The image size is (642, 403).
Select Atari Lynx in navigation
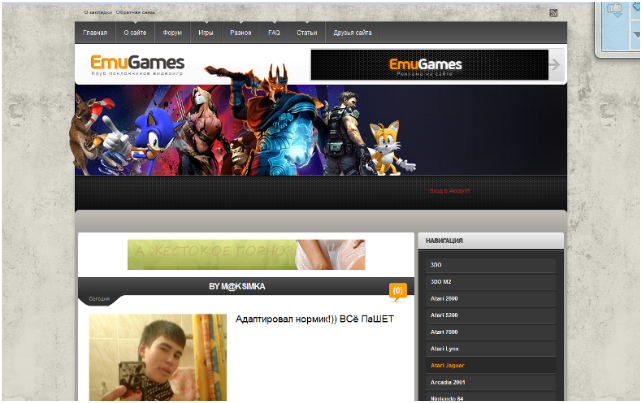click(491, 349)
